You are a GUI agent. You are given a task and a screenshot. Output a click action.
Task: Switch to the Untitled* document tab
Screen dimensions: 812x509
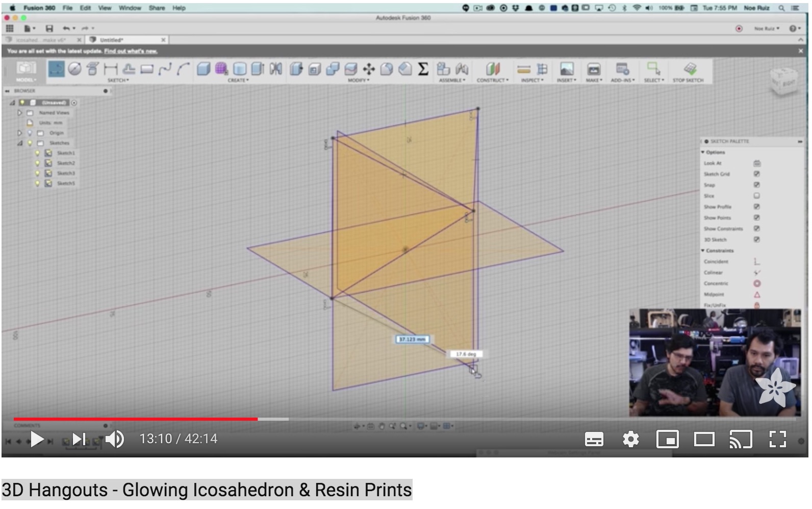pyautogui.click(x=126, y=40)
